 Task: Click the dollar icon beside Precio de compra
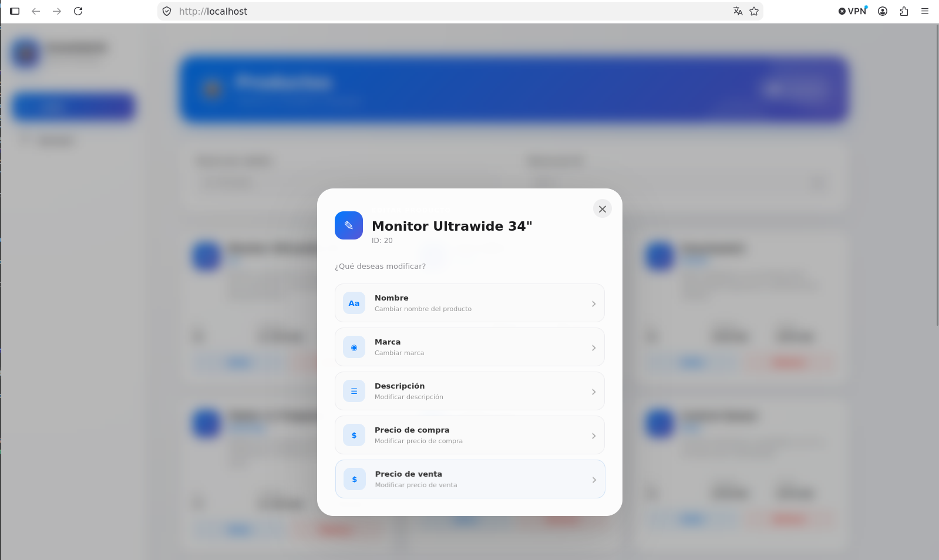coord(354,435)
